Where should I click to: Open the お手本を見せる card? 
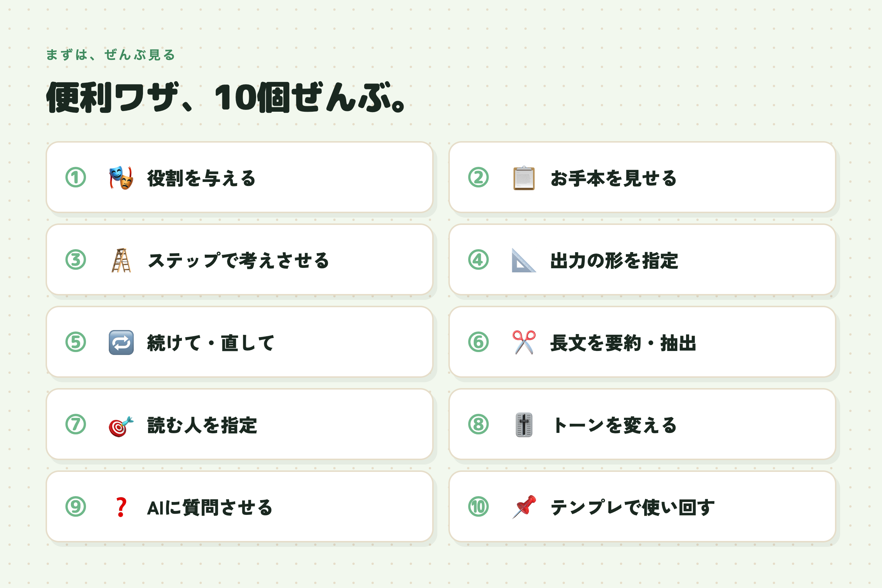[642, 177]
